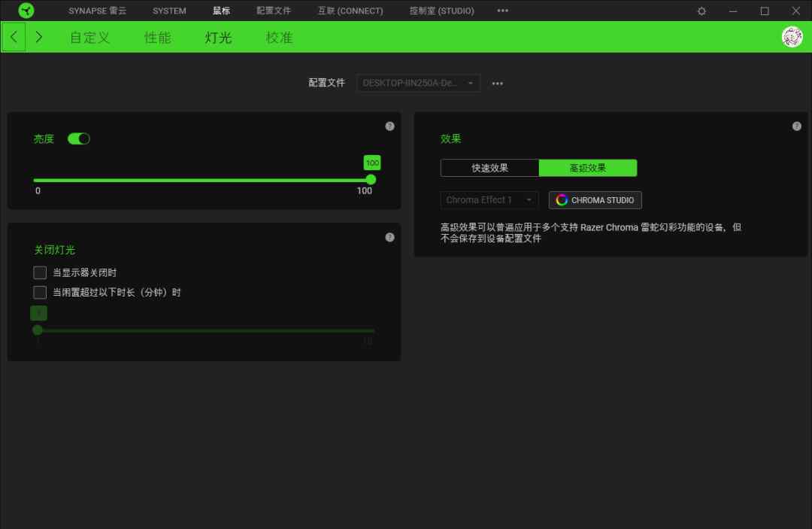The image size is (812, 529).
Task: Click the brightness slider handle
Action: (x=371, y=180)
